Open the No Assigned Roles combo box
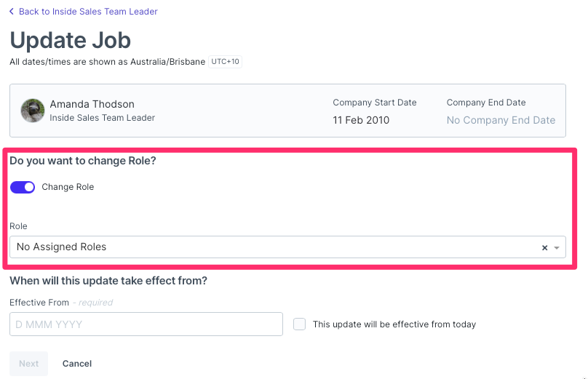The height and width of the screenshot is (379, 588). pos(287,247)
